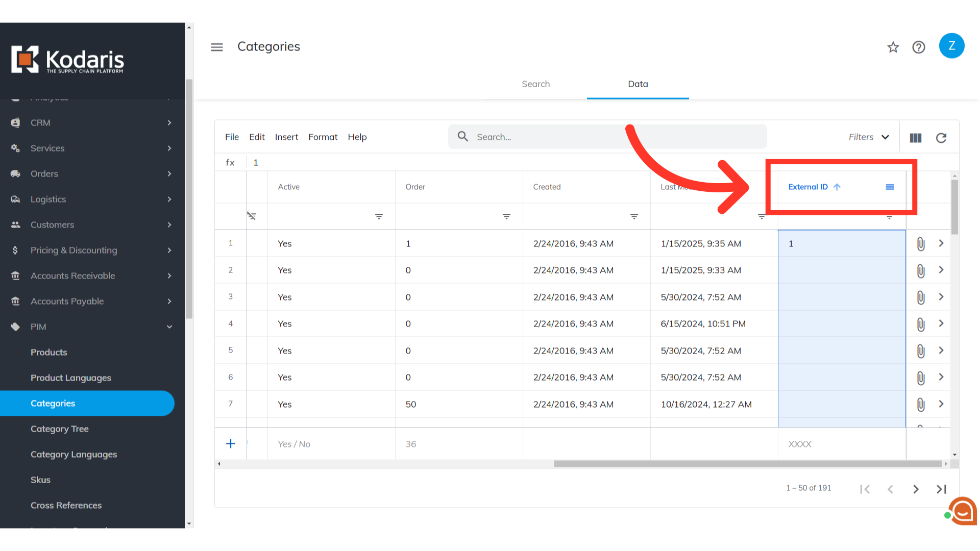Open the Format menu
This screenshot has width=980, height=551.
(x=323, y=137)
